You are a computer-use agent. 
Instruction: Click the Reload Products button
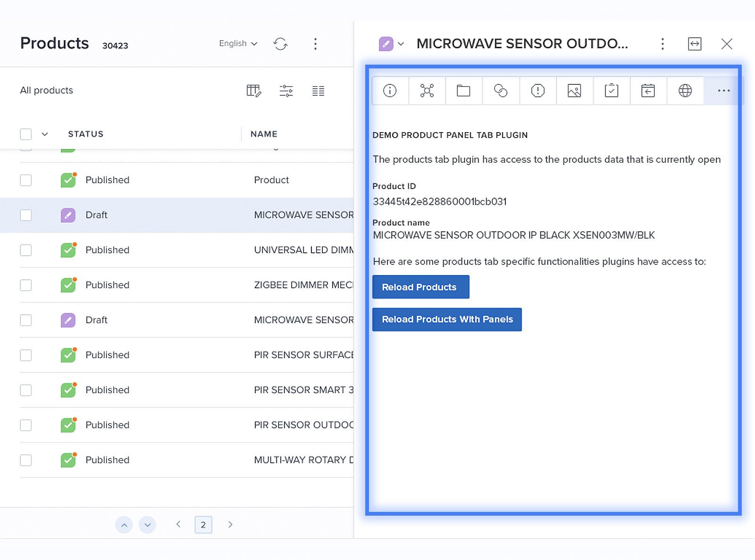coord(420,287)
